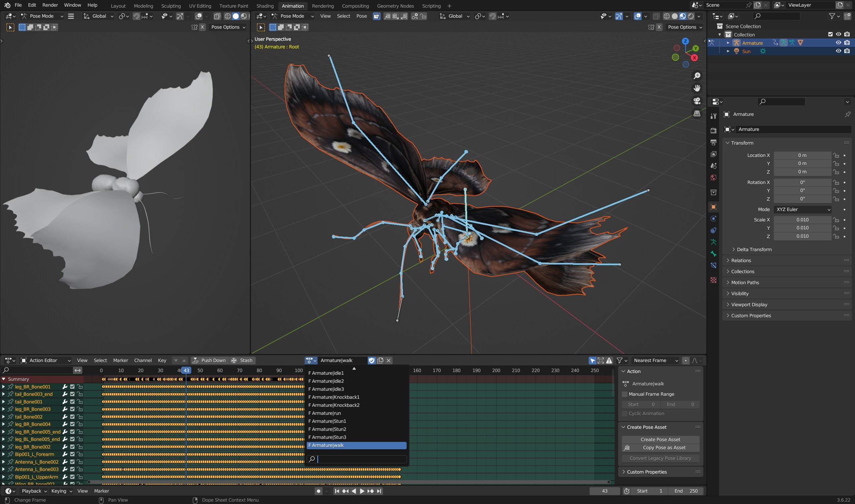The image size is (855, 504).
Task: Click the Push Down button
Action: [x=209, y=360]
